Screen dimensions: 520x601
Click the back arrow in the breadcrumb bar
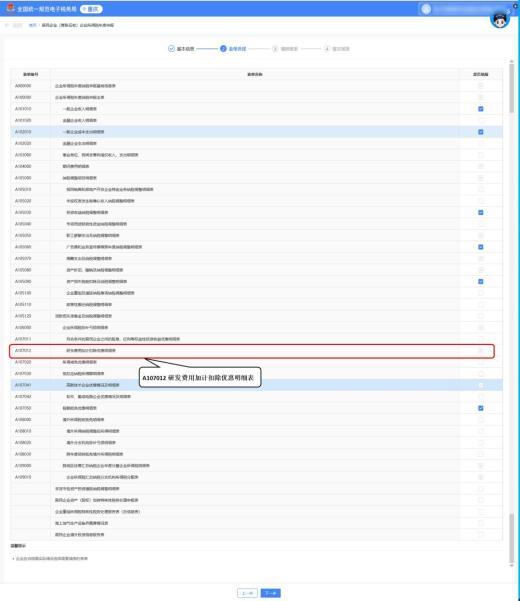pos(7,25)
